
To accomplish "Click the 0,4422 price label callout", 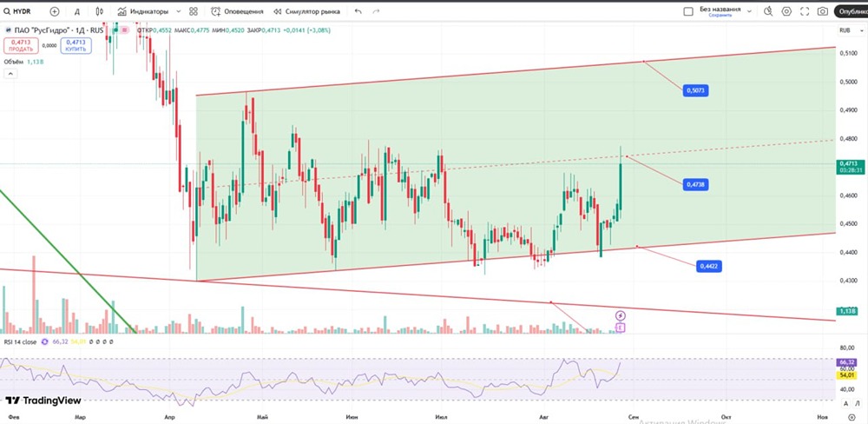I will coord(710,267).
